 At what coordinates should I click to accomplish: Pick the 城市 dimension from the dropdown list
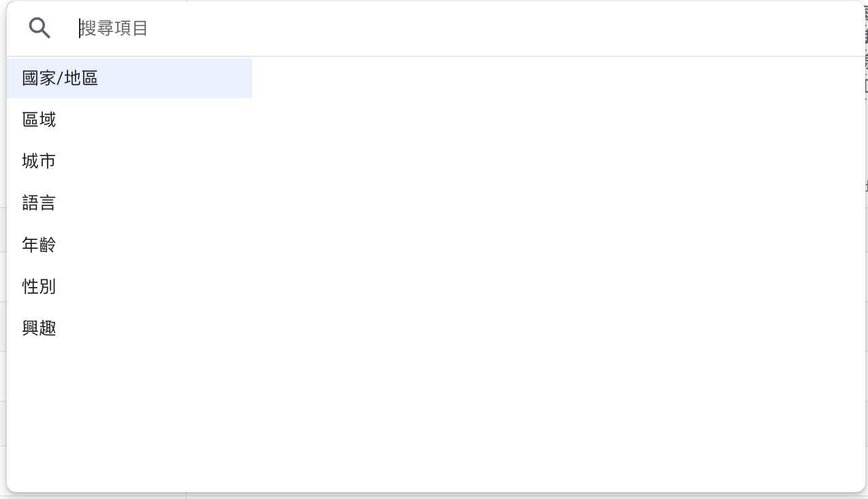point(40,162)
